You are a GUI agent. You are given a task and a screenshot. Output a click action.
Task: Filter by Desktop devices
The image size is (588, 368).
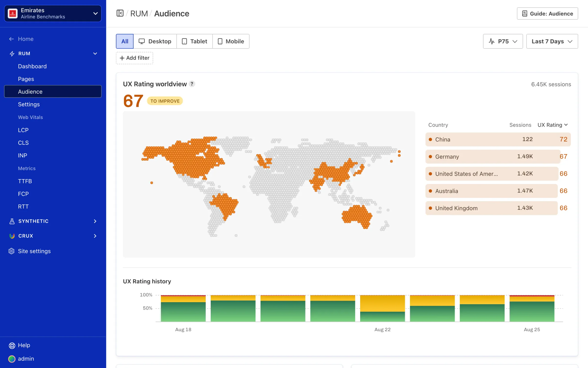tap(155, 41)
